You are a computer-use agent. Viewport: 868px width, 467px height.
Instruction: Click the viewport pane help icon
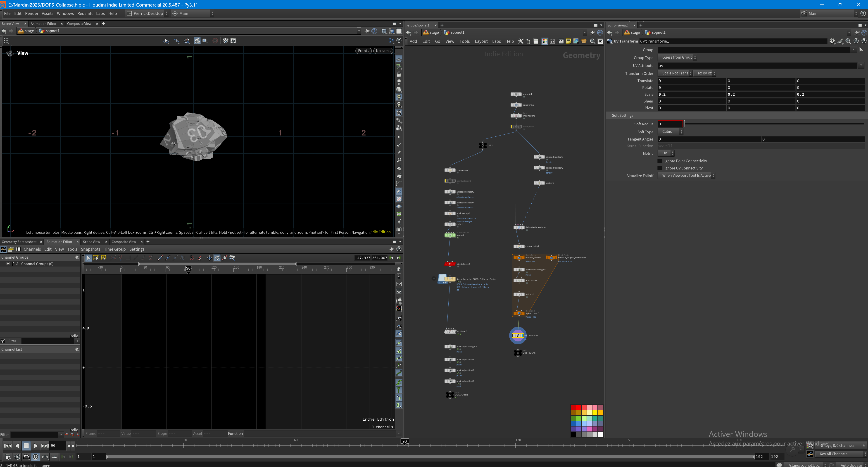point(399,41)
